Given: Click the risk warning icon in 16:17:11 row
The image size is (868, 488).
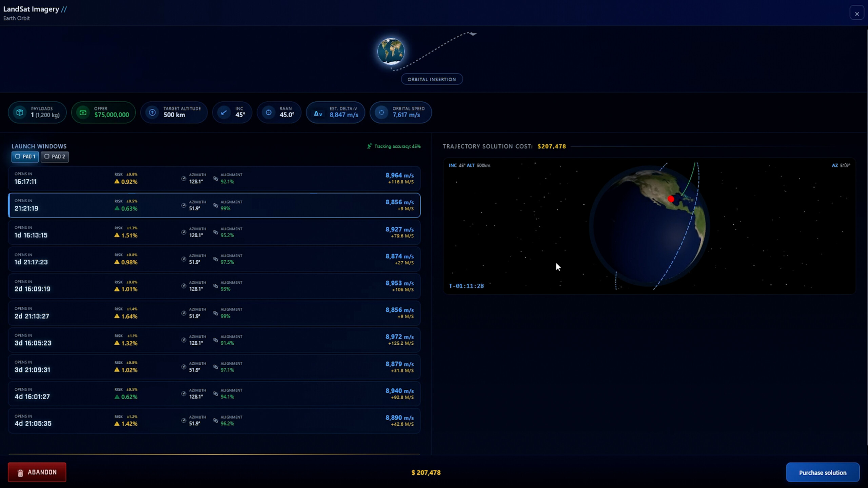Looking at the screenshot, I should pos(117,182).
